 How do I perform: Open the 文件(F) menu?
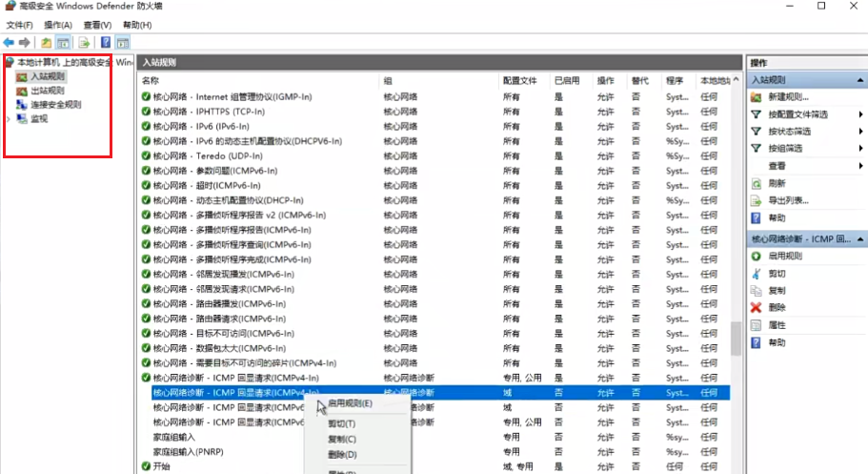(x=19, y=25)
